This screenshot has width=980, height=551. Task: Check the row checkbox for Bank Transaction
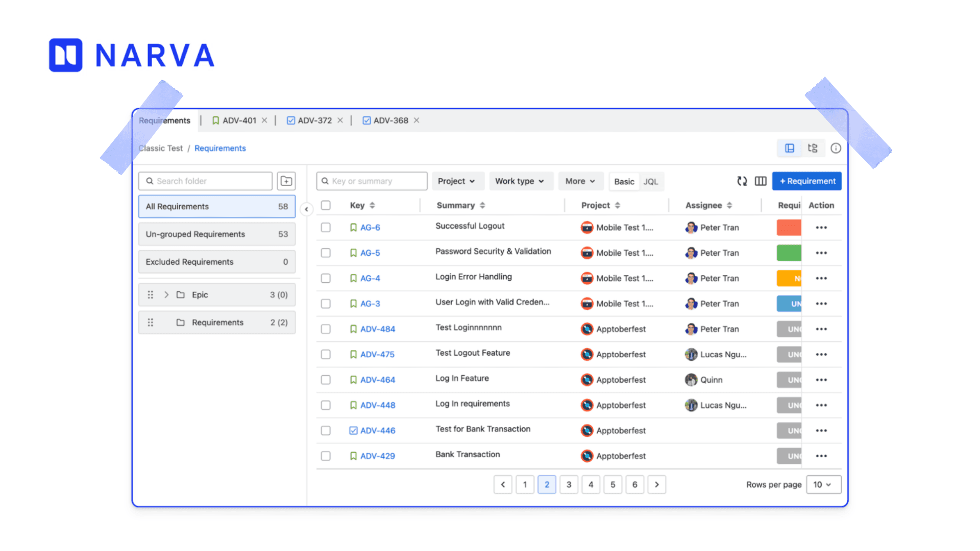326,456
